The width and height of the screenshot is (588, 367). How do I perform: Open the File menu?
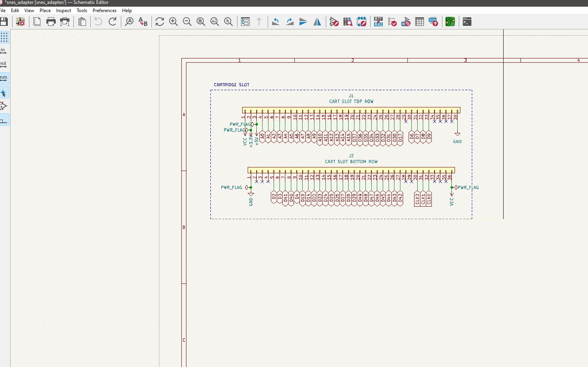tap(2, 11)
